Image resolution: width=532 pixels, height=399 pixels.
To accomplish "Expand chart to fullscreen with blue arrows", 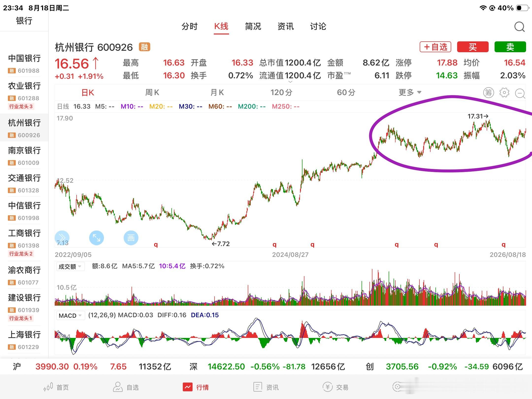I will [96, 238].
